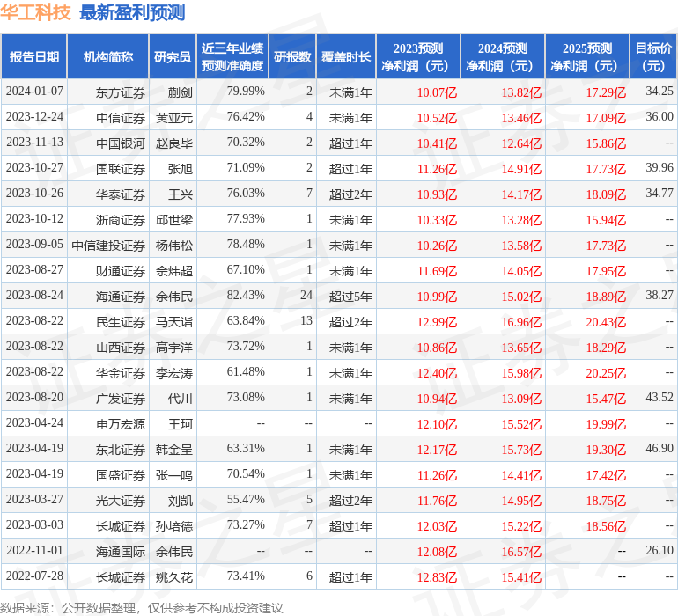The width and height of the screenshot is (678, 616).
Task: Click researcher 高宇洋
Action: pos(174,348)
